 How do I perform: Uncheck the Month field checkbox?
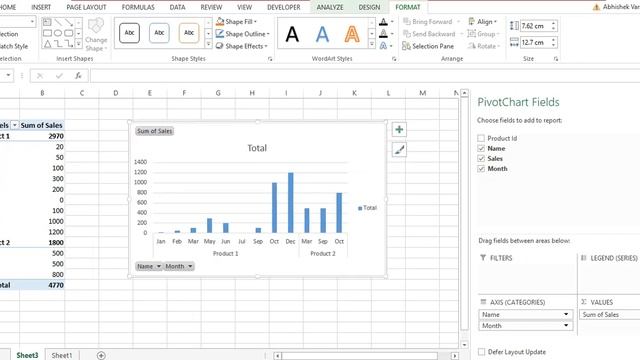[481, 169]
